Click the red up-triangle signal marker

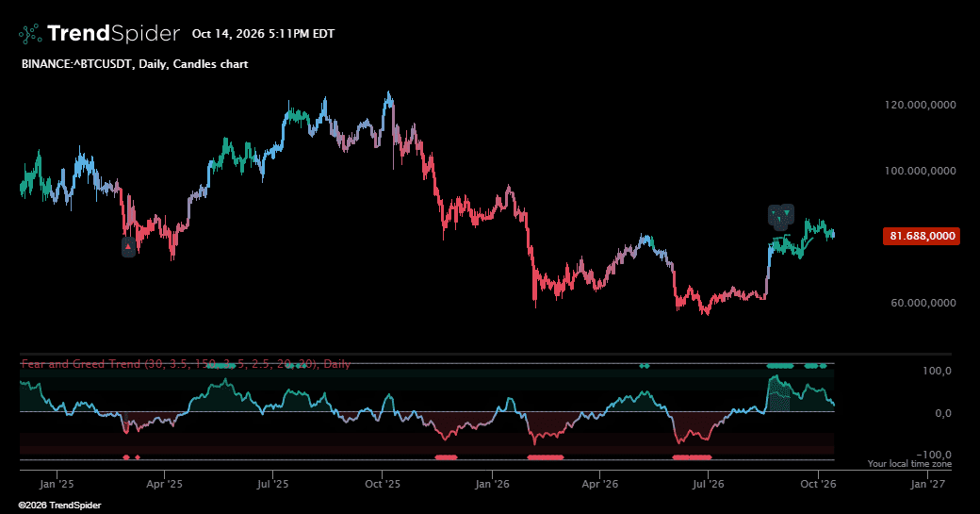coord(128,246)
